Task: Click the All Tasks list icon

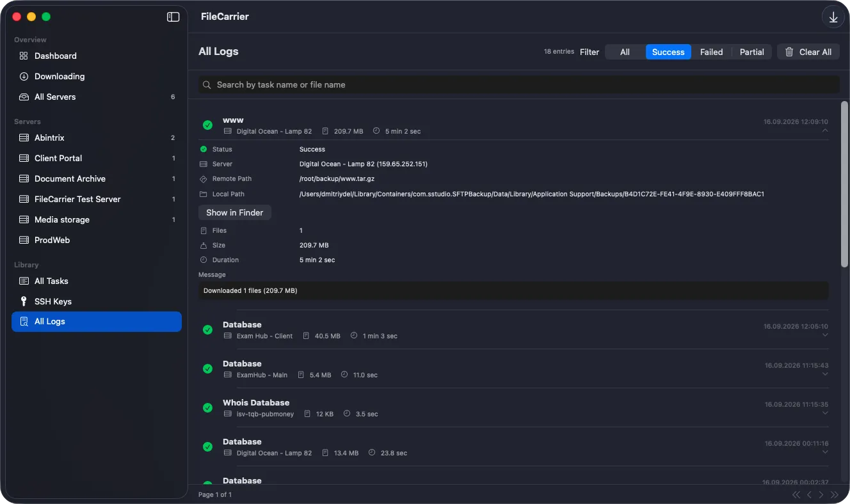Action: tap(24, 281)
